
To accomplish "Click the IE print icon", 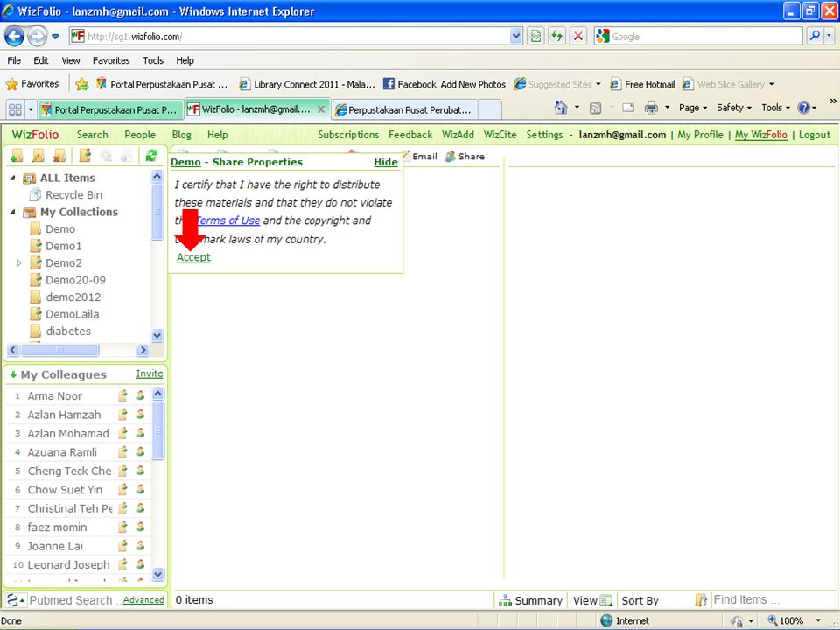I will [x=651, y=108].
